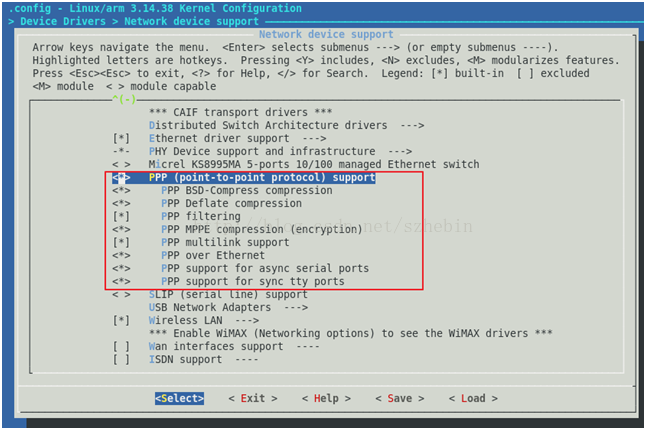The image size is (646, 430).
Task: Open Ethernet driver support submenu arrow
Action: click(314, 138)
